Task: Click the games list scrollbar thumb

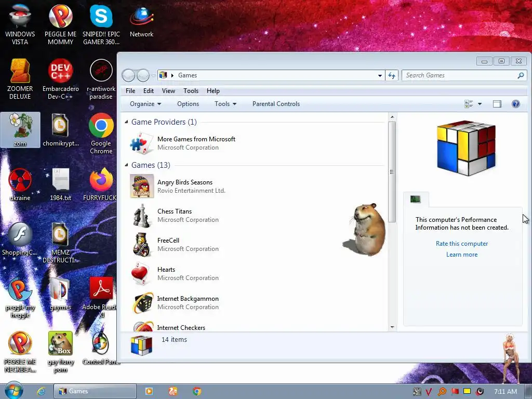Action: point(392,172)
